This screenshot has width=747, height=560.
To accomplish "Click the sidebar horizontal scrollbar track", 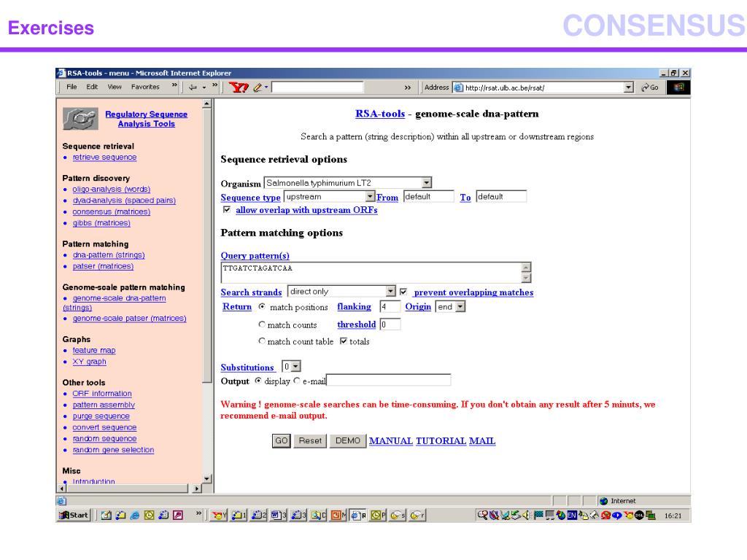I will pyautogui.click(x=127, y=488).
